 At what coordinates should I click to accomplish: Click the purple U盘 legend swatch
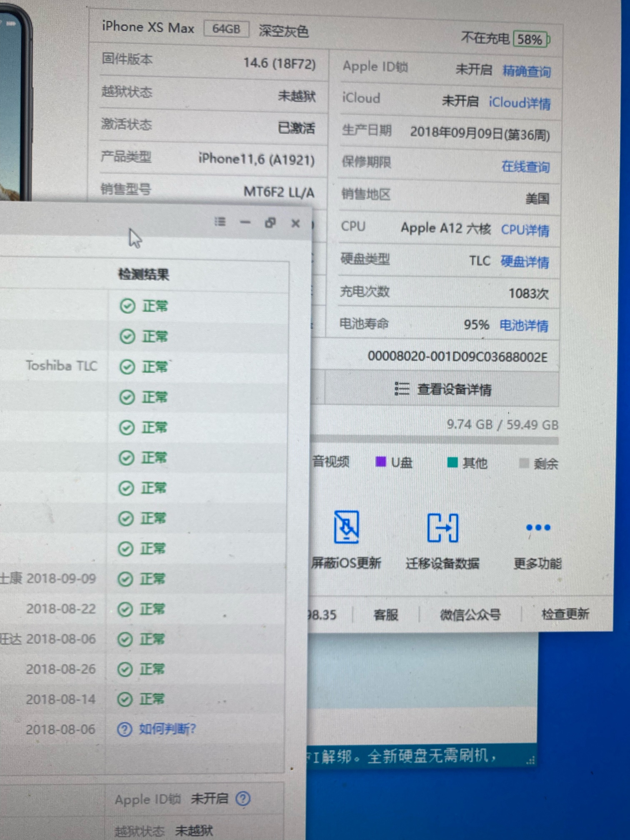380,462
